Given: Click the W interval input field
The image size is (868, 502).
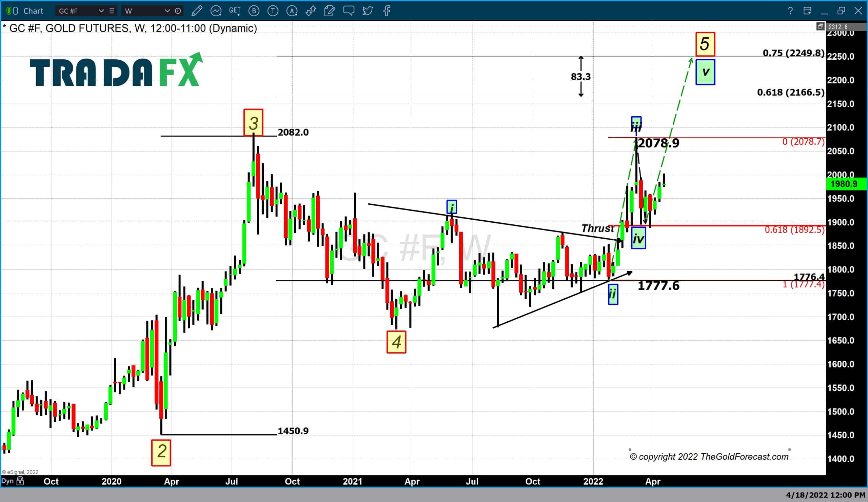Looking at the screenshot, I should coord(143,11).
